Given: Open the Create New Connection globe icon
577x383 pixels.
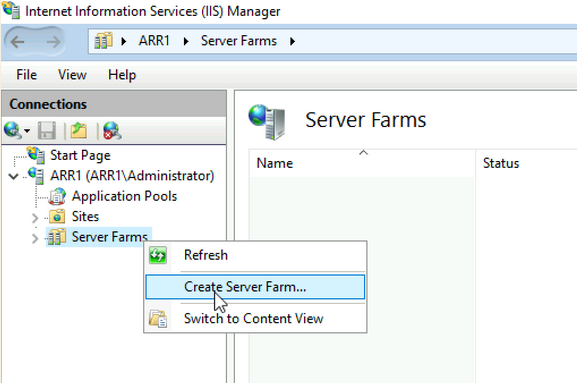Looking at the screenshot, I should (13, 131).
